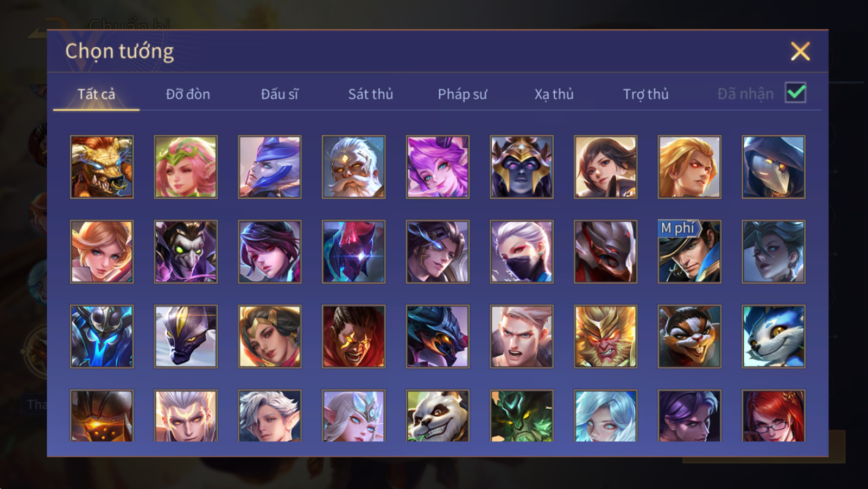Screen dimensions: 868x489
Task: Choose the blue-and-white fox hero
Action: (x=774, y=336)
